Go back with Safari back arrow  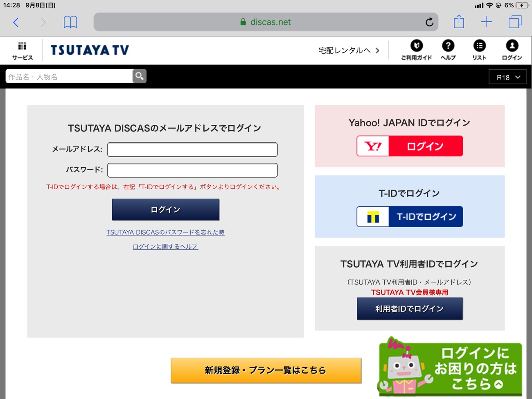click(16, 22)
